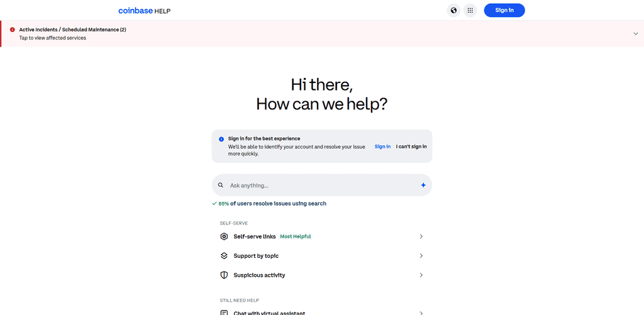Click the blue Sign in button
The width and height of the screenshot is (644, 315).
[504, 10]
